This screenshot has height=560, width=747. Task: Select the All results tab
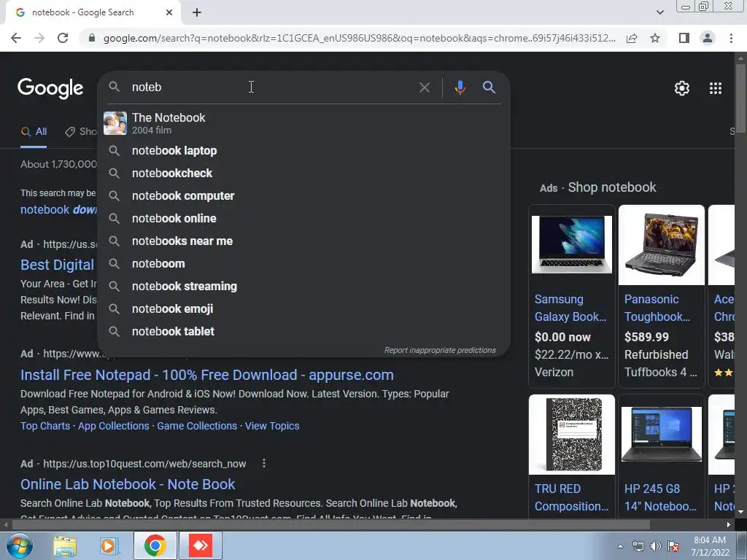click(34, 132)
